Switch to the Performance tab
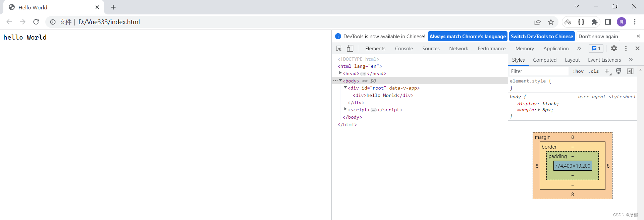 point(492,49)
